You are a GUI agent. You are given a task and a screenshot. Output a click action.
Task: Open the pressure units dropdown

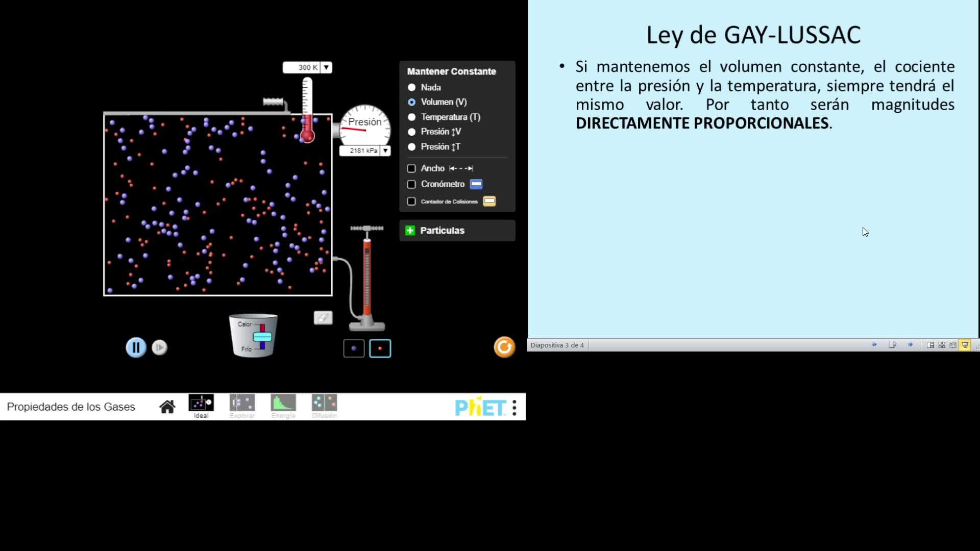click(x=385, y=151)
